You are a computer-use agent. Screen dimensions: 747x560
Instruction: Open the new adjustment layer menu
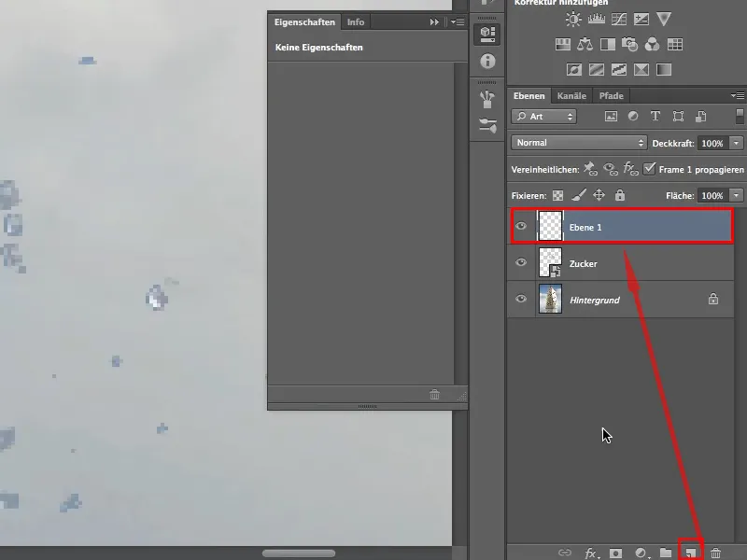point(641,553)
